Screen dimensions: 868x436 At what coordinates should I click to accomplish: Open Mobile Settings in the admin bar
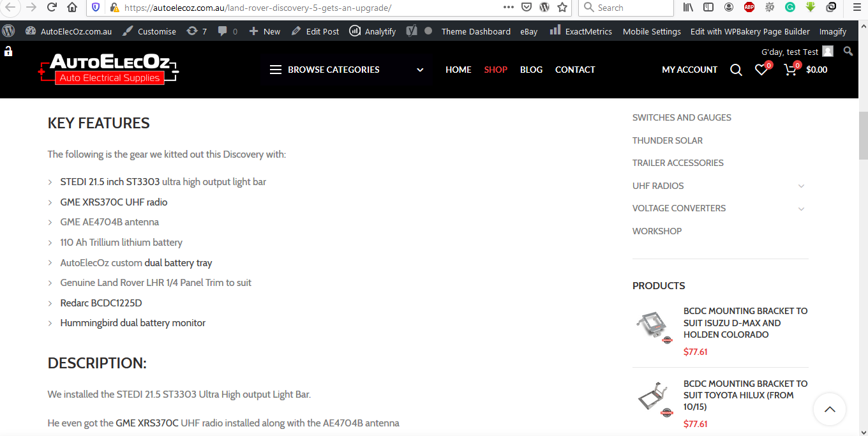pyautogui.click(x=652, y=31)
